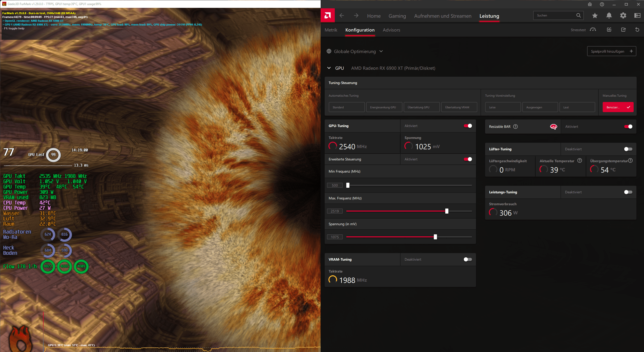This screenshot has height=352, width=644.
Task: Click the Radiatoren 624 fan gauge
Action: click(48, 234)
